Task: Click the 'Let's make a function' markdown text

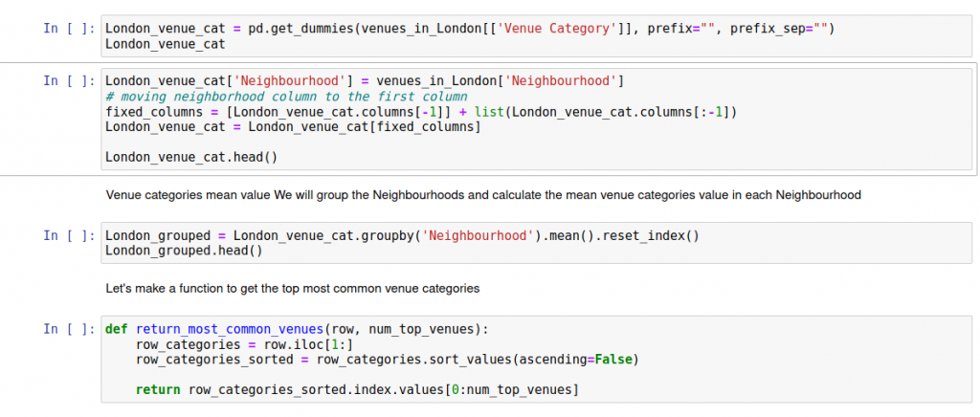Action: point(292,287)
